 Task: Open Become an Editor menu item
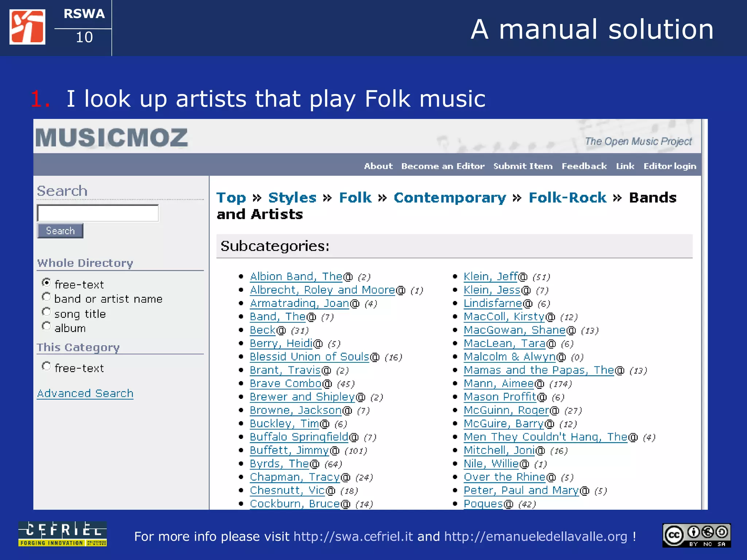click(x=443, y=166)
